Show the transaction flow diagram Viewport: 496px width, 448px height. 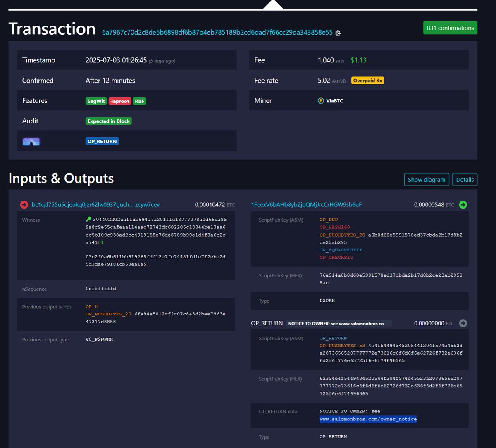click(x=427, y=179)
